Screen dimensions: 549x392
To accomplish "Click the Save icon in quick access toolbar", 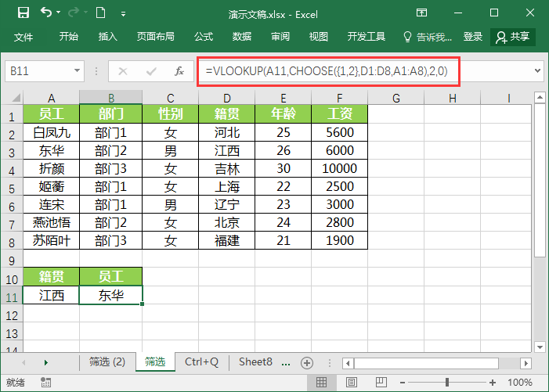I will pos(23,13).
